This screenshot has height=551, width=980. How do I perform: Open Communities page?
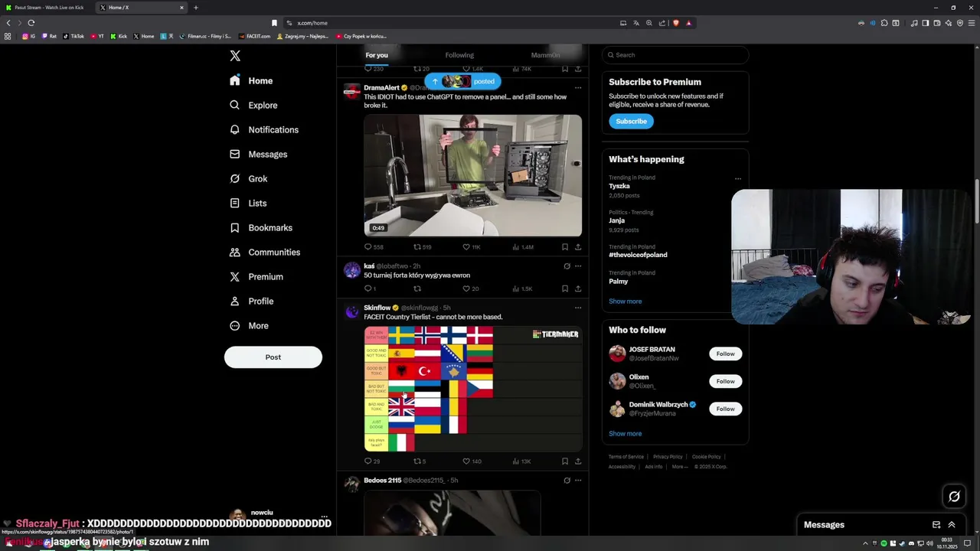[265, 252]
